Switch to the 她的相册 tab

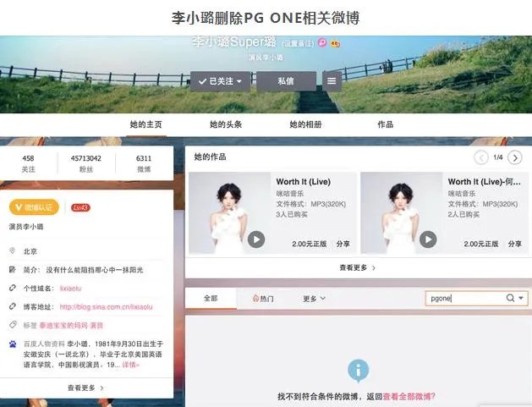click(x=305, y=124)
